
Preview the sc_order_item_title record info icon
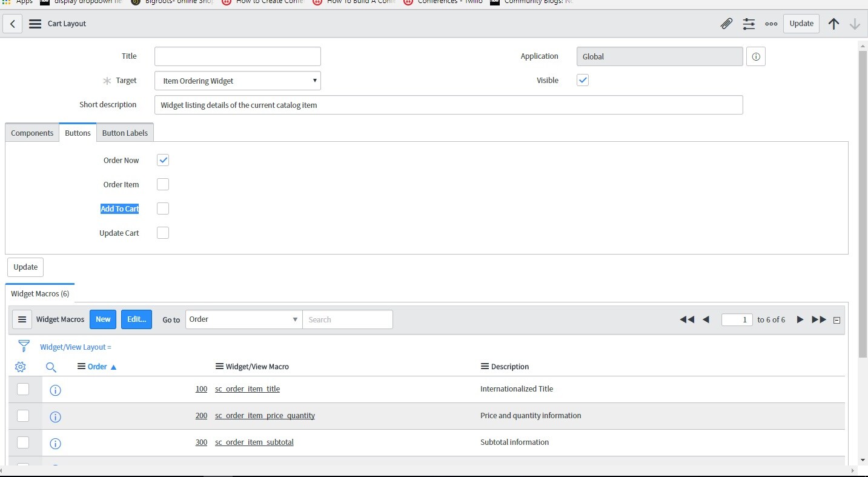[55, 390]
